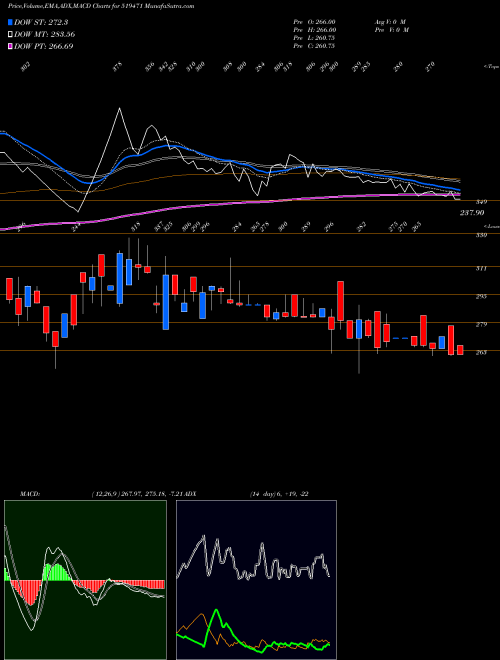This screenshot has width=500, height=660.
Task: Click the white DOW MT legend swatch
Action: coord(11,34)
